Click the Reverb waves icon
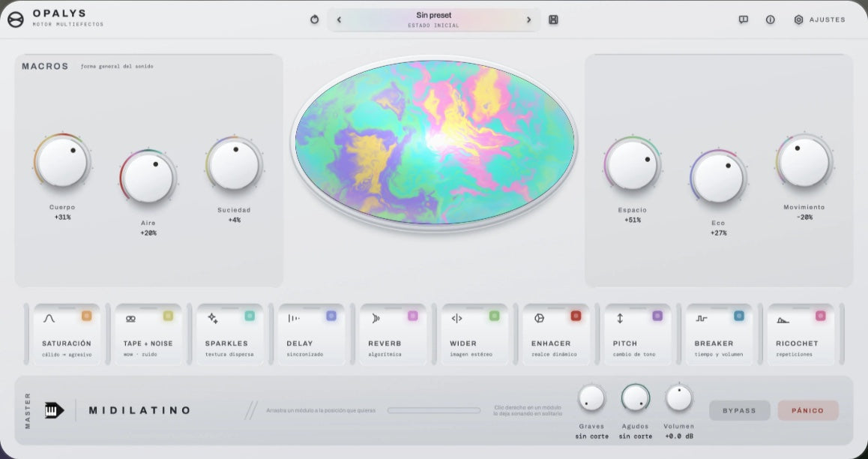The height and width of the screenshot is (459, 868). pyautogui.click(x=376, y=318)
